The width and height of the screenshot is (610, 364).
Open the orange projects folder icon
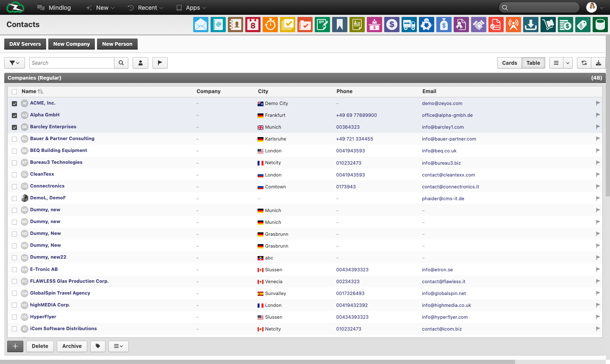tap(305, 25)
